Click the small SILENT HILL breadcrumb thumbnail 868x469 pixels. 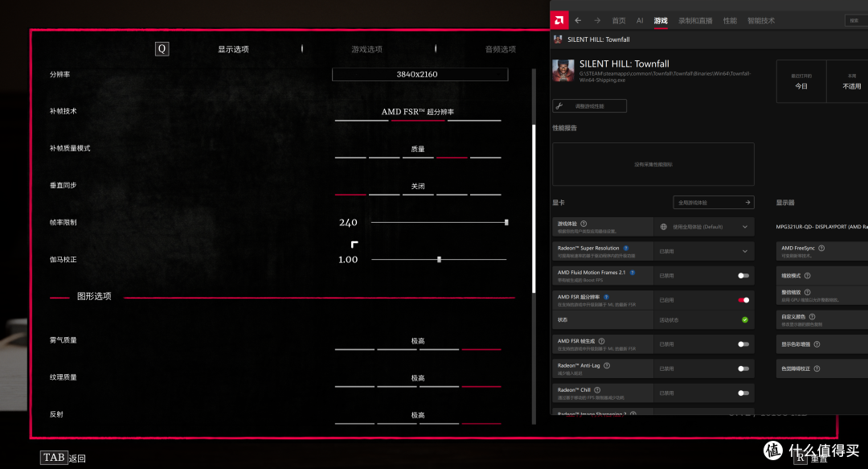click(x=558, y=39)
